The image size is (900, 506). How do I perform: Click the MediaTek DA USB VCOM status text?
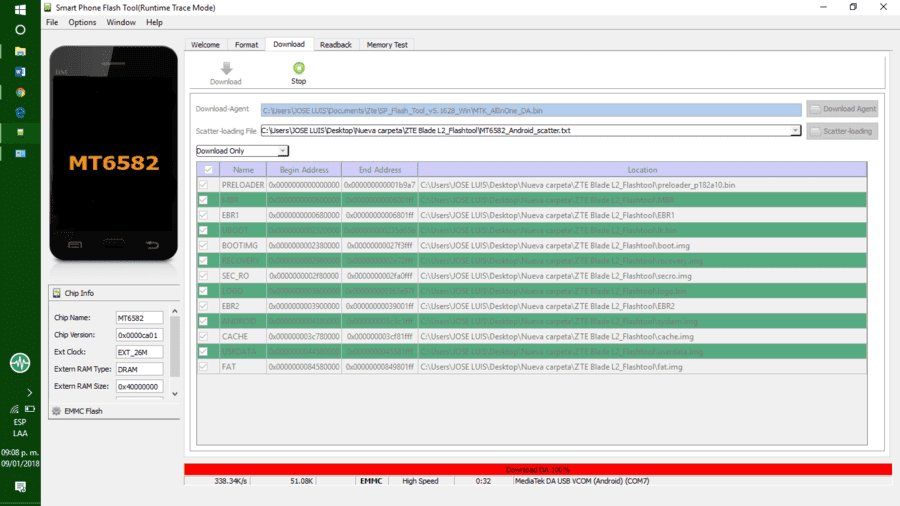point(582,481)
